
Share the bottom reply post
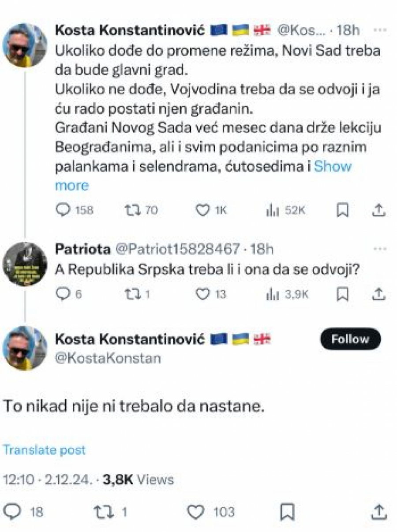tap(378, 512)
